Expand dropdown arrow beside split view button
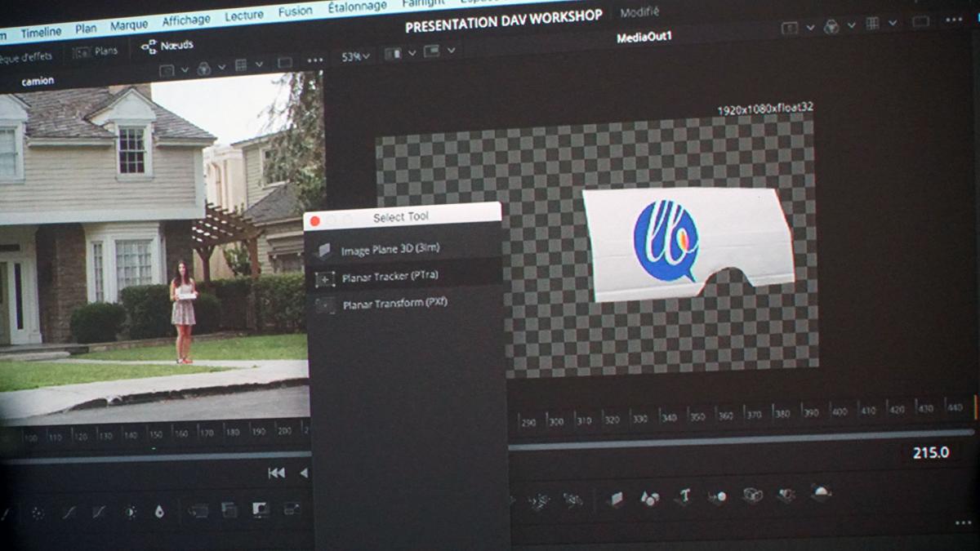This screenshot has height=551, width=980. pyautogui.click(x=412, y=52)
